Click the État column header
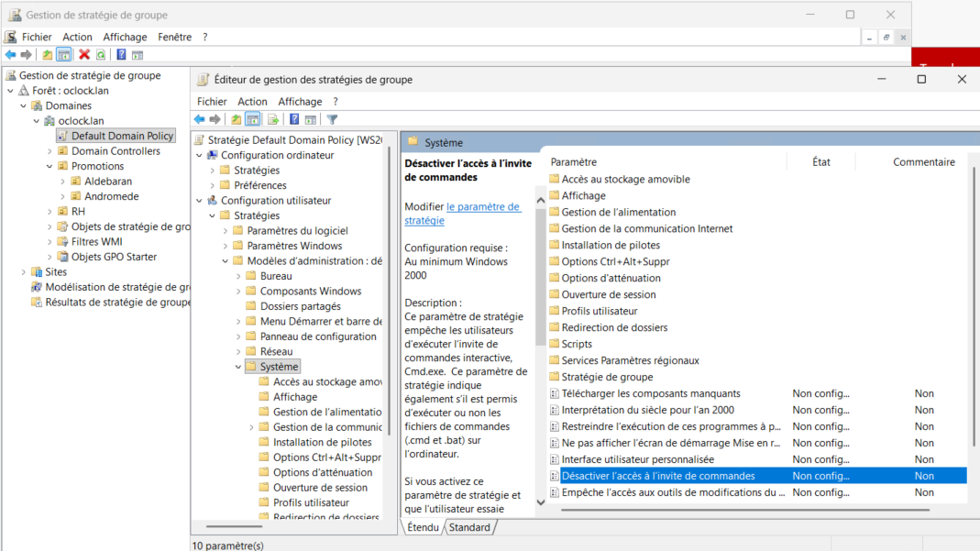 pyautogui.click(x=820, y=162)
